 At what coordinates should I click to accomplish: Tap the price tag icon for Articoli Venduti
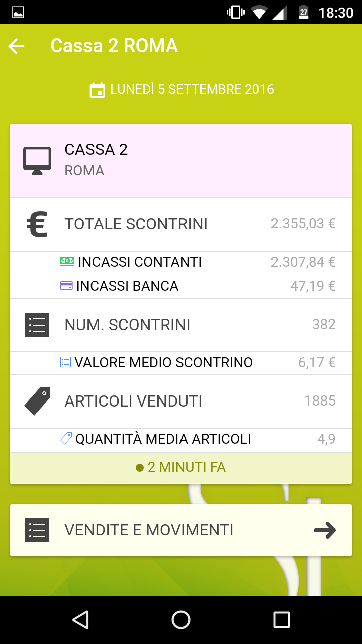pyautogui.click(x=37, y=401)
